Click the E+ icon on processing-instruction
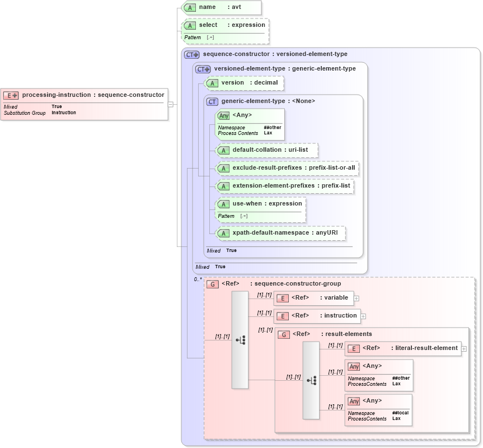The width and height of the screenshot is (483, 448). coord(11,95)
